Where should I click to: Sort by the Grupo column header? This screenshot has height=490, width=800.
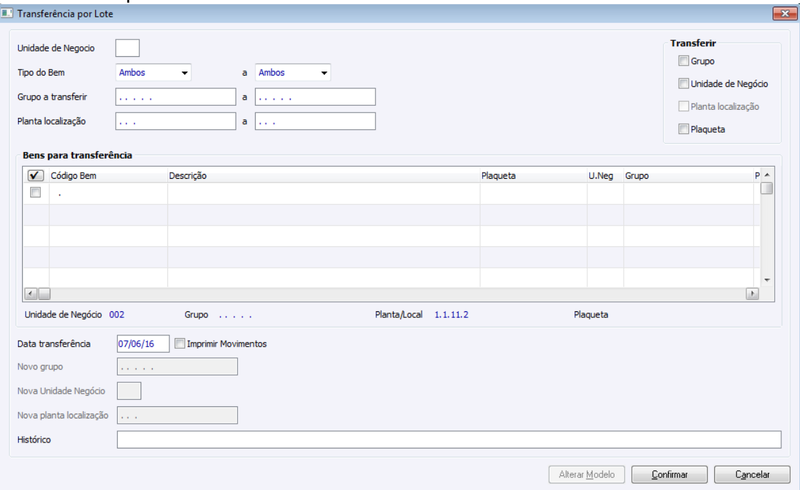(688, 176)
